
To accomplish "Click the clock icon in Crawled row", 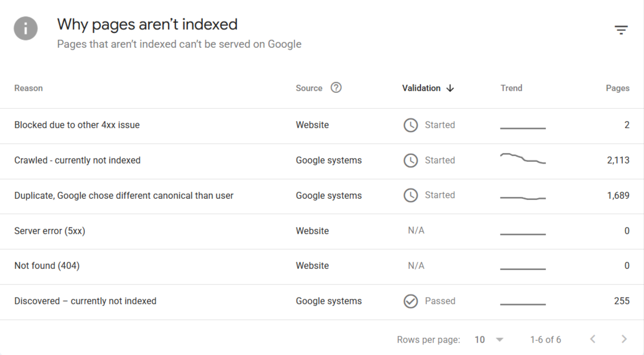I will [410, 160].
